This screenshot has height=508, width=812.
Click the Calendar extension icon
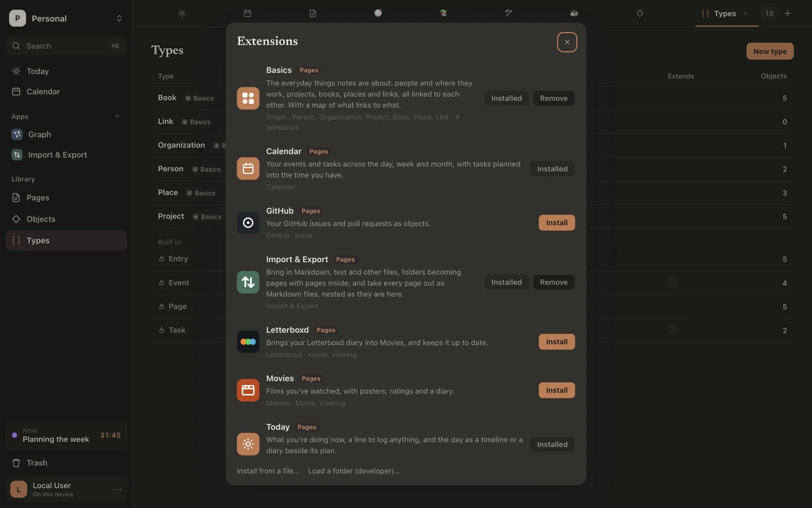tap(248, 169)
